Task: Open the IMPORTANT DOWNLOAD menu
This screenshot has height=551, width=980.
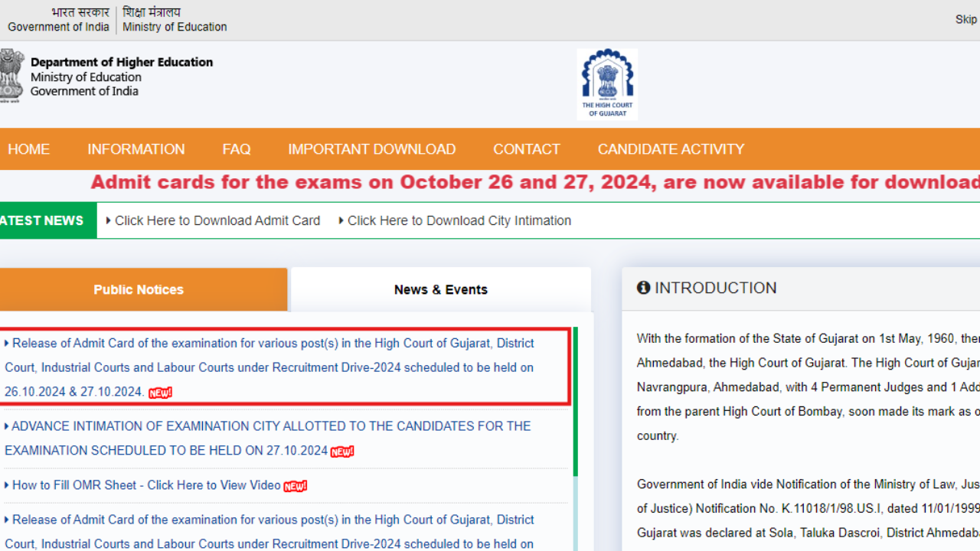Action: pos(372,149)
